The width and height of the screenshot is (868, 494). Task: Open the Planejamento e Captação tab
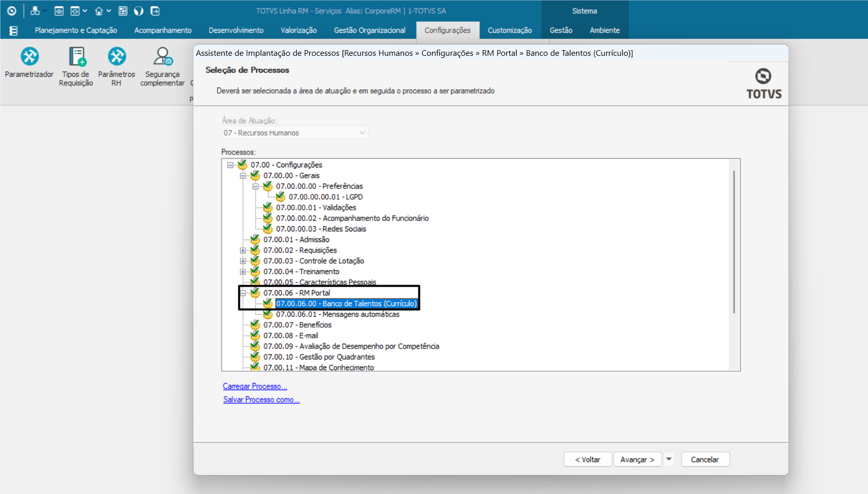pyautogui.click(x=76, y=30)
